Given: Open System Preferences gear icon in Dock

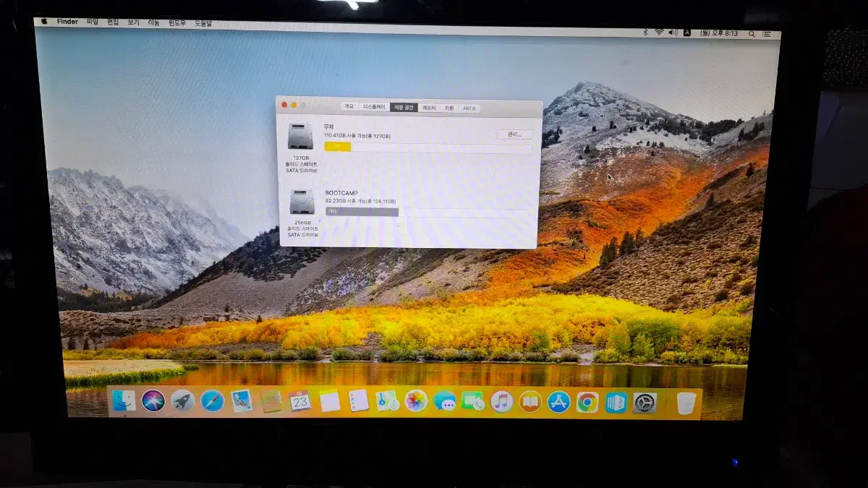Looking at the screenshot, I should tap(644, 402).
